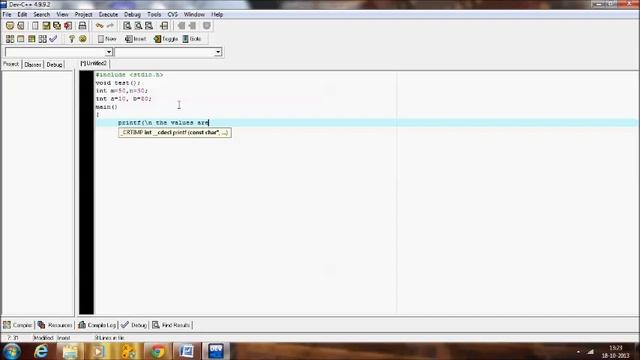Click the Go to Line toolbar icon
Screen dimensions: 640x360
pyautogui.click(x=164, y=26)
